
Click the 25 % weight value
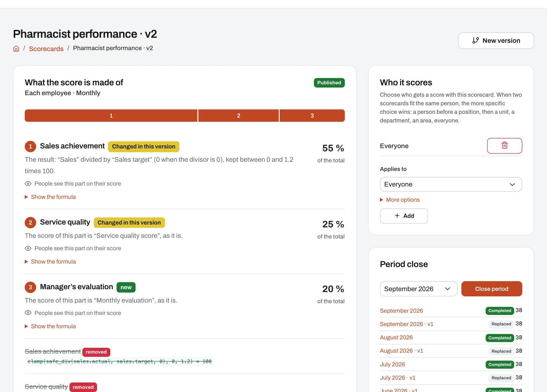(333, 224)
